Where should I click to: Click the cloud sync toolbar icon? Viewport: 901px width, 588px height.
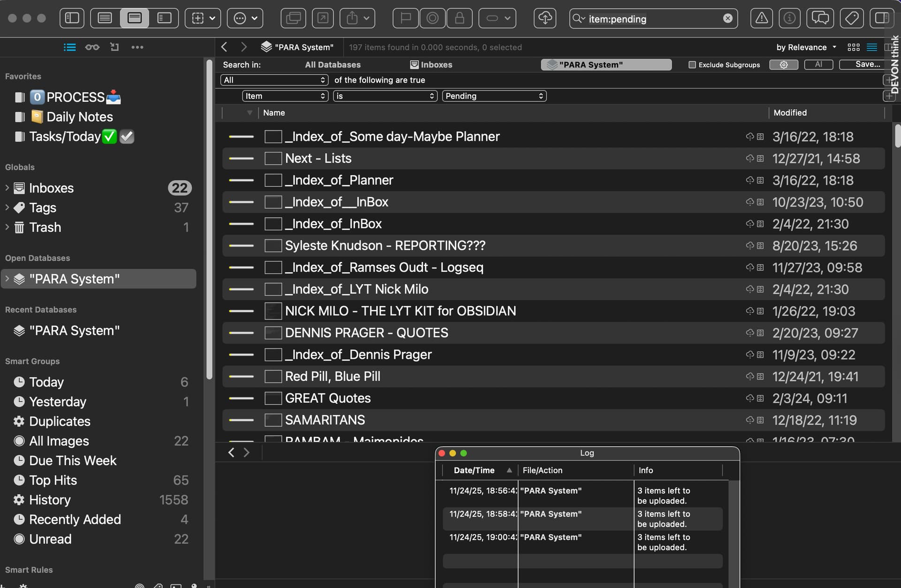pyautogui.click(x=545, y=18)
